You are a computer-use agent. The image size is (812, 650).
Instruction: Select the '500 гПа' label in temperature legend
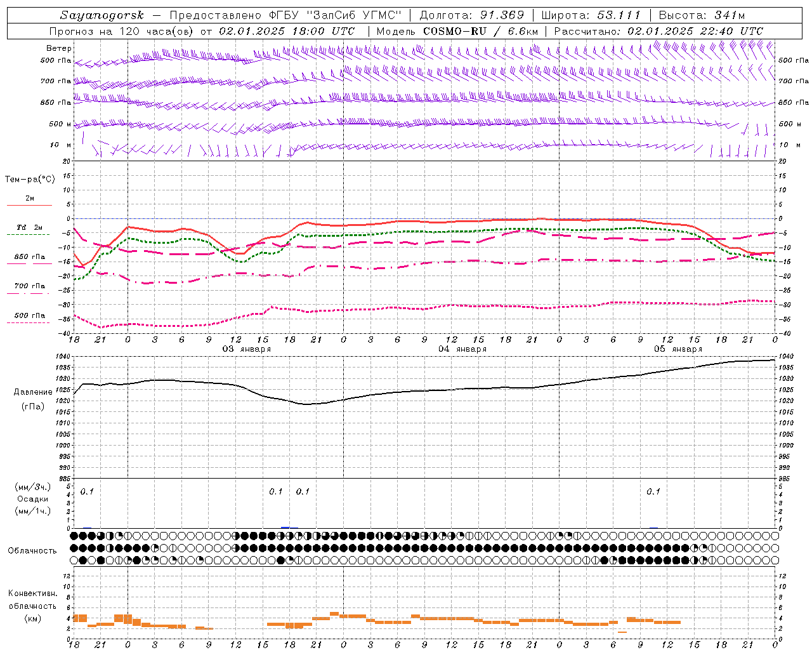[30, 315]
